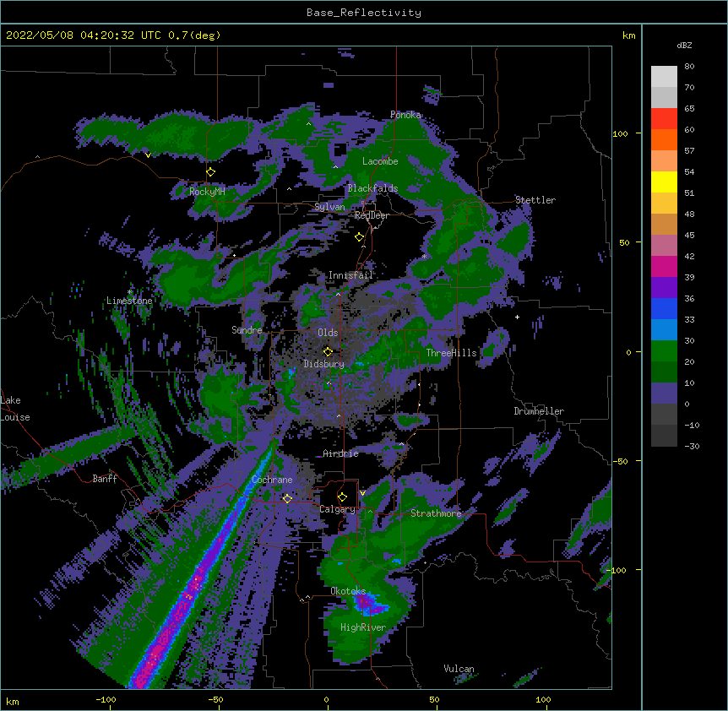Click the Strathmore label
Image resolution: width=728 pixels, height=711 pixels.
436,513
